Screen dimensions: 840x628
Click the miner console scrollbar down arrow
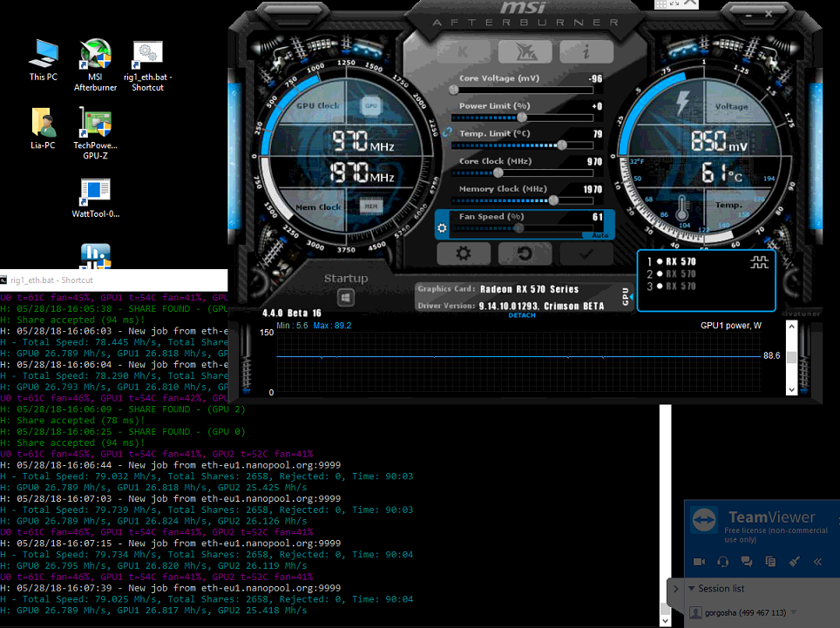coord(666,621)
